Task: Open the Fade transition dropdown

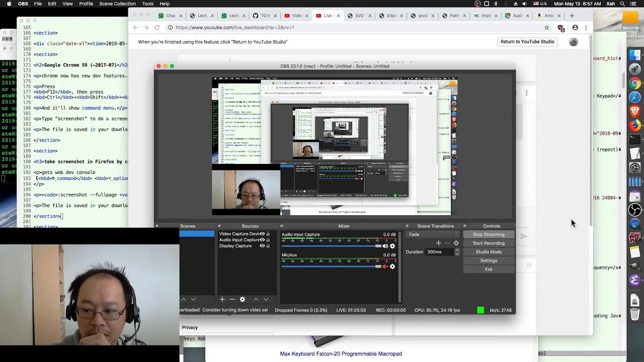Action: click(x=433, y=234)
